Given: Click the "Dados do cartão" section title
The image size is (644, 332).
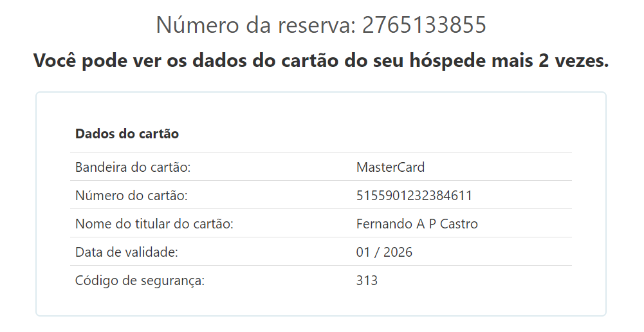Looking at the screenshot, I should (127, 134).
